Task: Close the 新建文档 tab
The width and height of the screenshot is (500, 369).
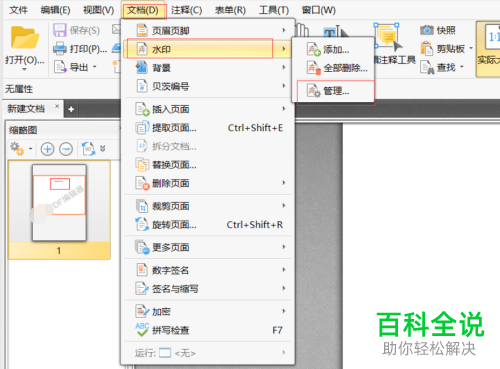Action: tap(57, 106)
